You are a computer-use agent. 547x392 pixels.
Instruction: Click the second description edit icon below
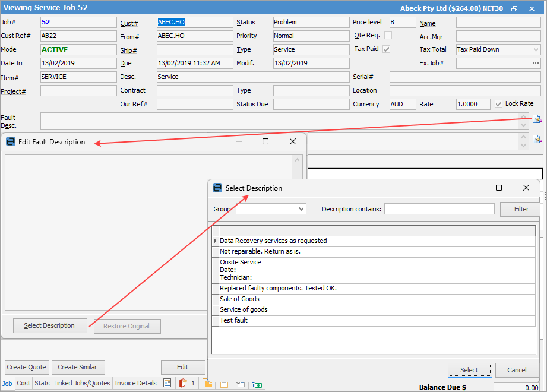(x=537, y=140)
